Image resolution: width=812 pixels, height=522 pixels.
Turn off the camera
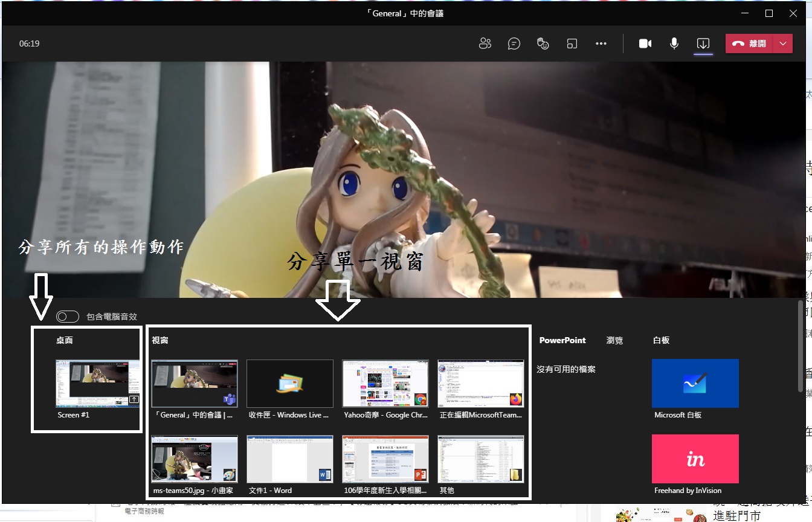pos(645,43)
